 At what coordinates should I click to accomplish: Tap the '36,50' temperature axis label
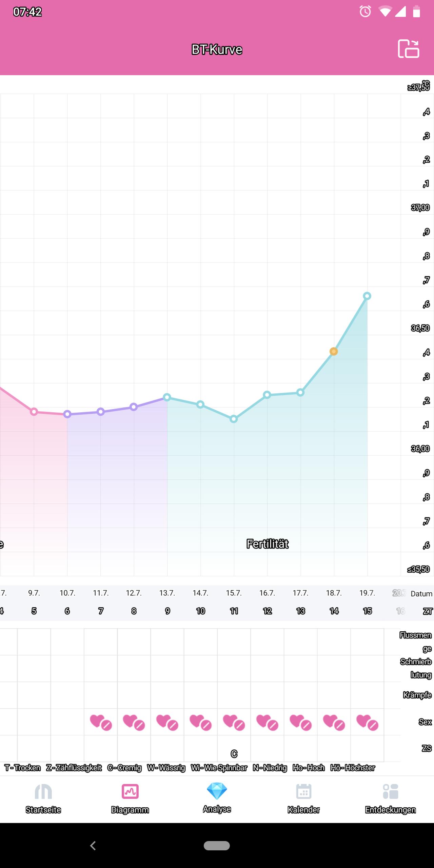click(x=420, y=328)
